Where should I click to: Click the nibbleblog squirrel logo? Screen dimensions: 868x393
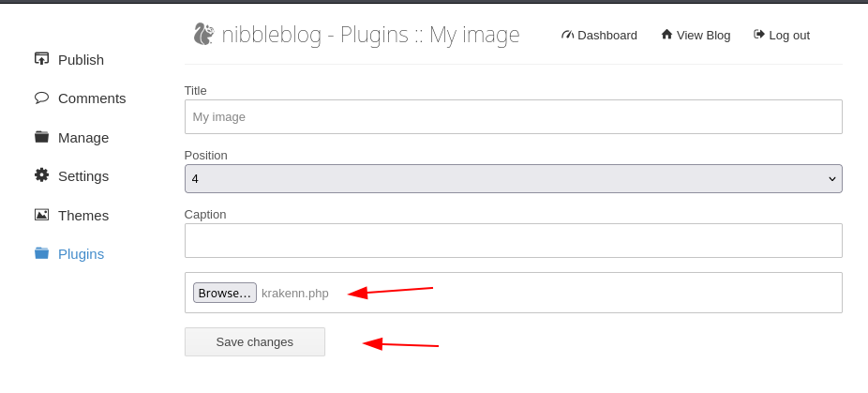click(203, 35)
